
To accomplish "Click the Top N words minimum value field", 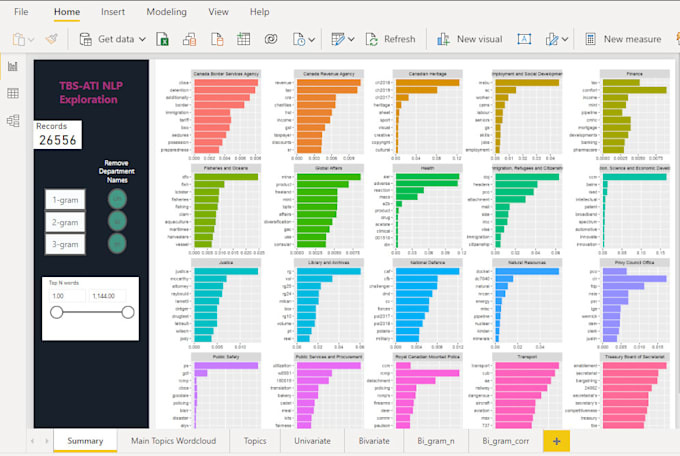I will [x=67, y=296].
